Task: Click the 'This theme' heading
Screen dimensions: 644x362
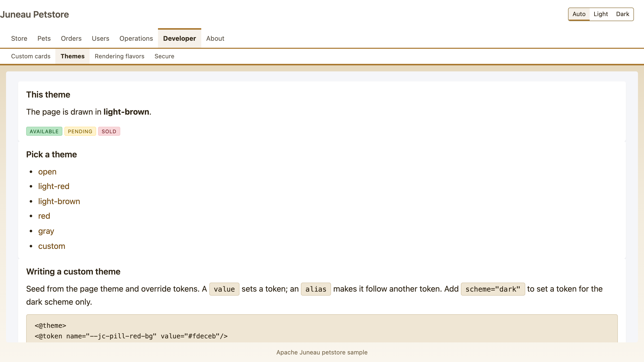Action: 48,95
